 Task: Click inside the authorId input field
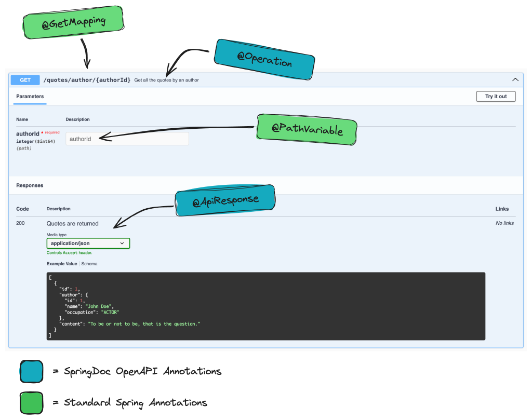pos(127,138)
